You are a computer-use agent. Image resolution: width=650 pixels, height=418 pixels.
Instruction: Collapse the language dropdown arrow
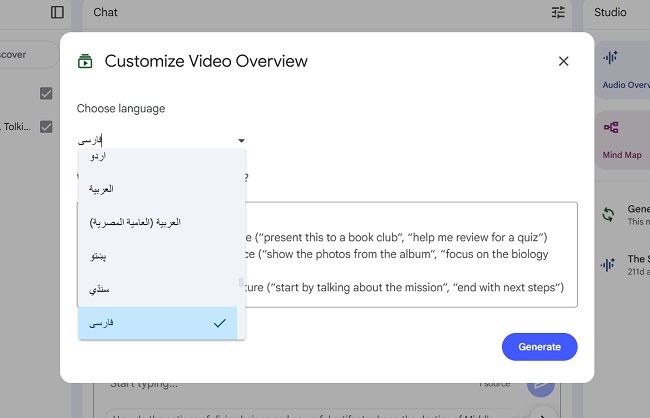(241, 141)
